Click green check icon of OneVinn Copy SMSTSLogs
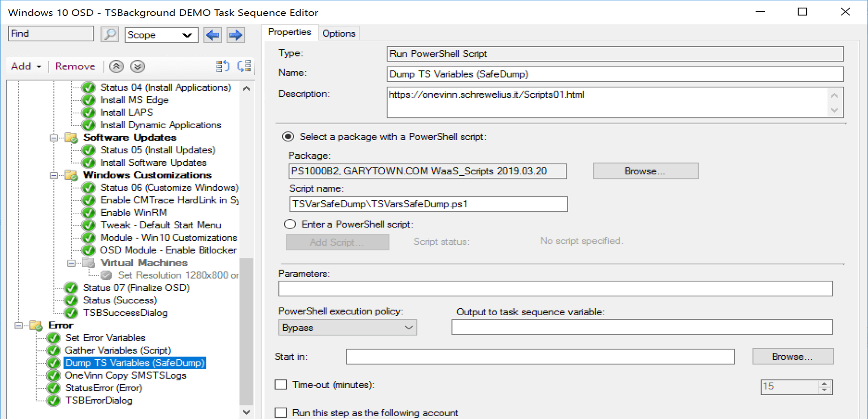Viewport: 868px width, 419px height. (53, 376)
